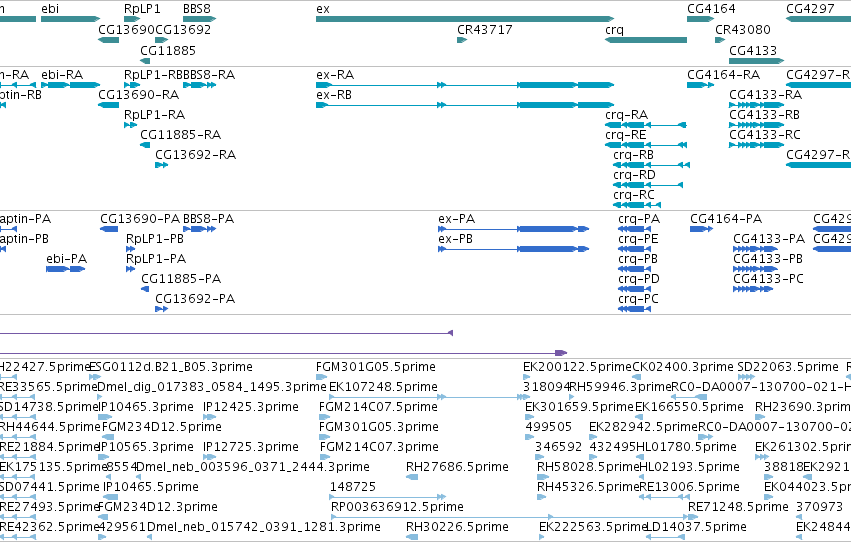The image size is (851, 542).
Task: Click the CG13692-RA transcript label
Action: coord(195,155)
